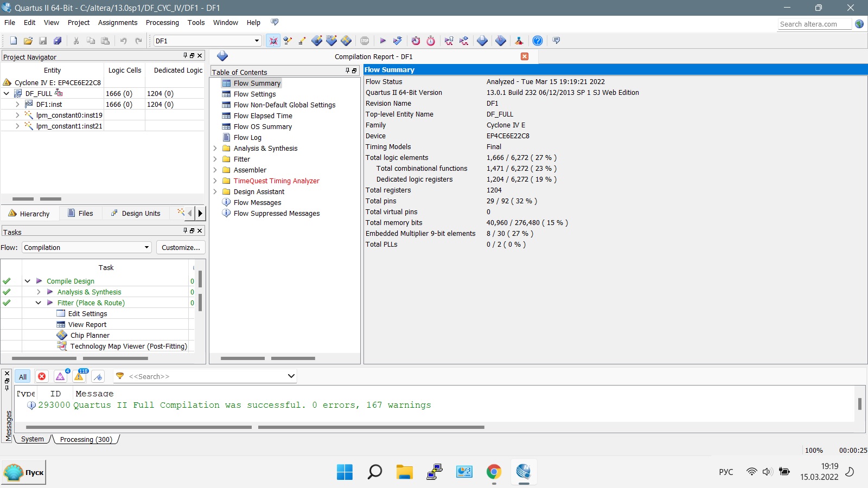Click the first TimeQuest stopwatch icon
868x488 pixels.
[416, 41]
